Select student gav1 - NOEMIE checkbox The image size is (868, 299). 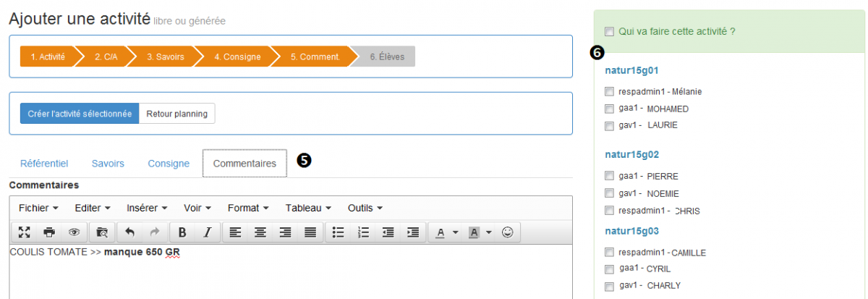(x=609, y=193)
